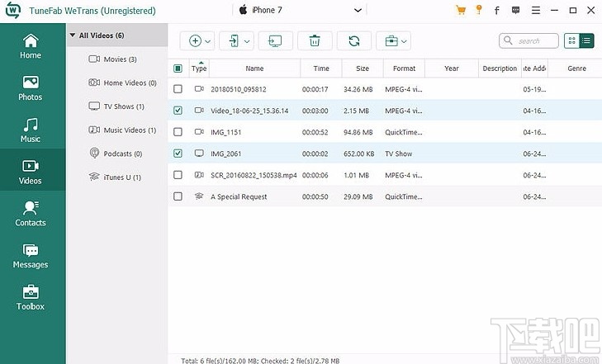
Task: Check the 20180510_095812 row checkbox
Action: pyautogui.click(x=178, y=89)
